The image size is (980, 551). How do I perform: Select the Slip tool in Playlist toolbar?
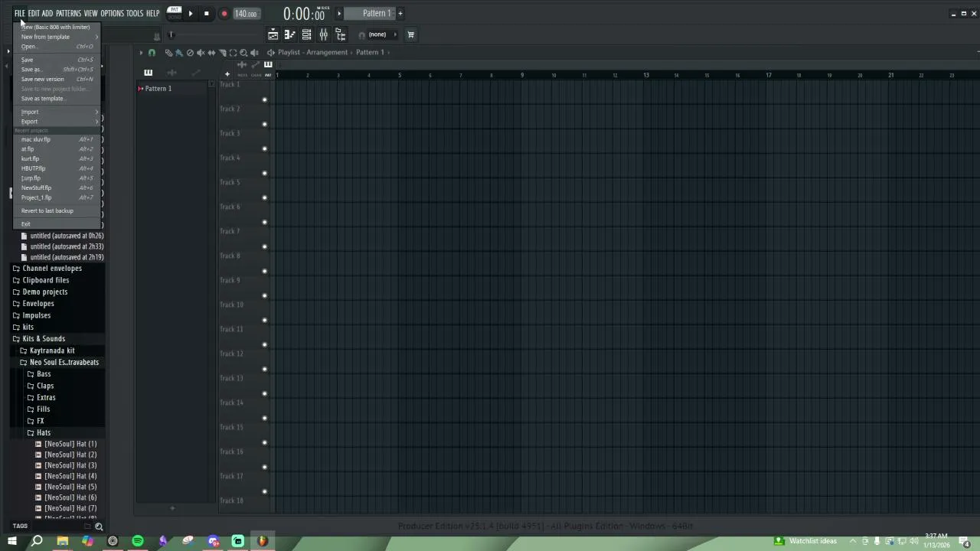pos(211,53)
